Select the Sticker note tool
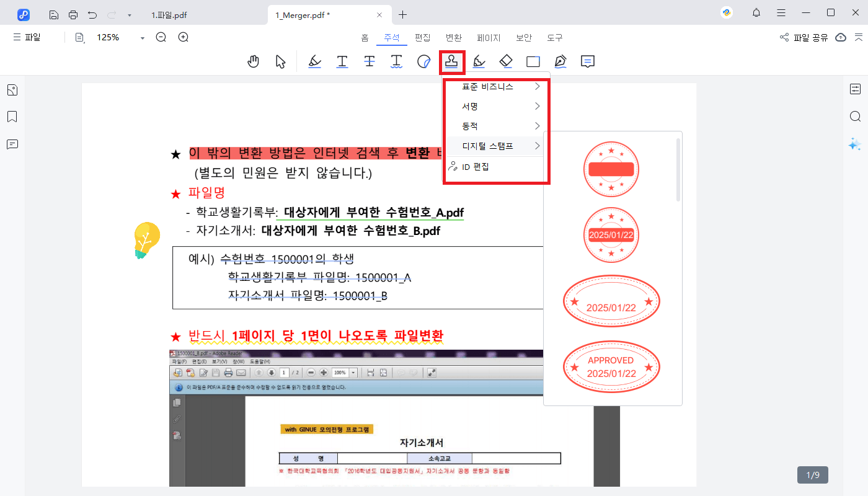The height and width of the screenshot is (496, 868). click(424, 61)
